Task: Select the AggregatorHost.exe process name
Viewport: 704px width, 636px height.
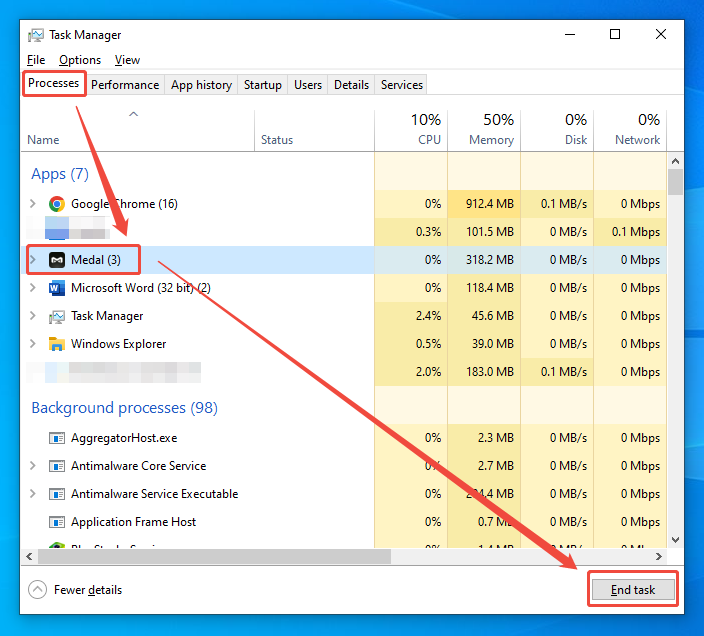Action: point(124,438)
